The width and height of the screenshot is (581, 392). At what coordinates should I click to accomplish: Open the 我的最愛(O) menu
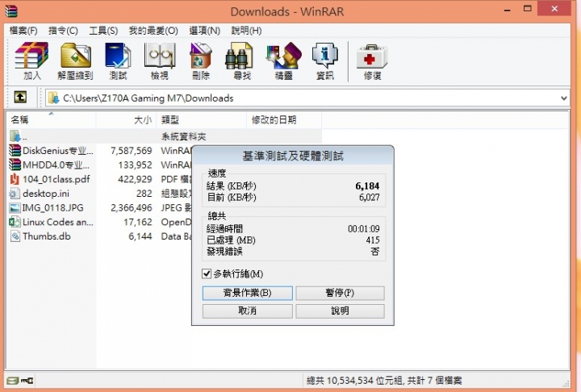[x=153, y=31]
